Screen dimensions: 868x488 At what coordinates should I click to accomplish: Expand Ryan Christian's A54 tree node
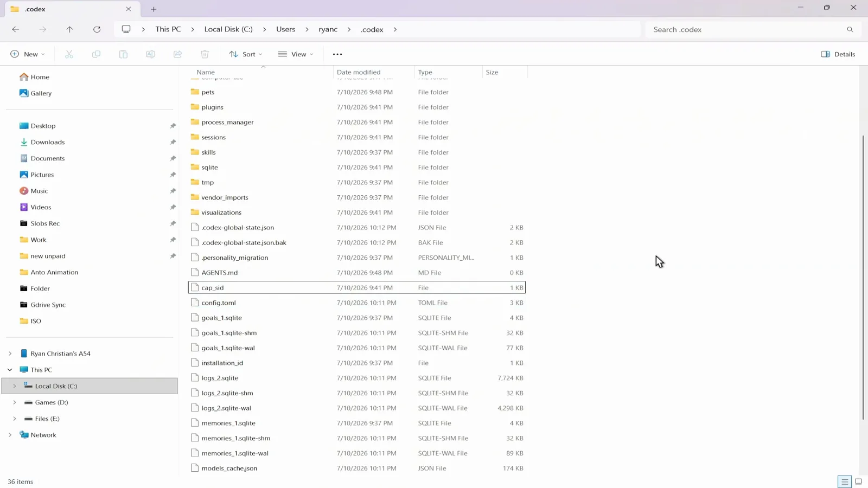10,354
